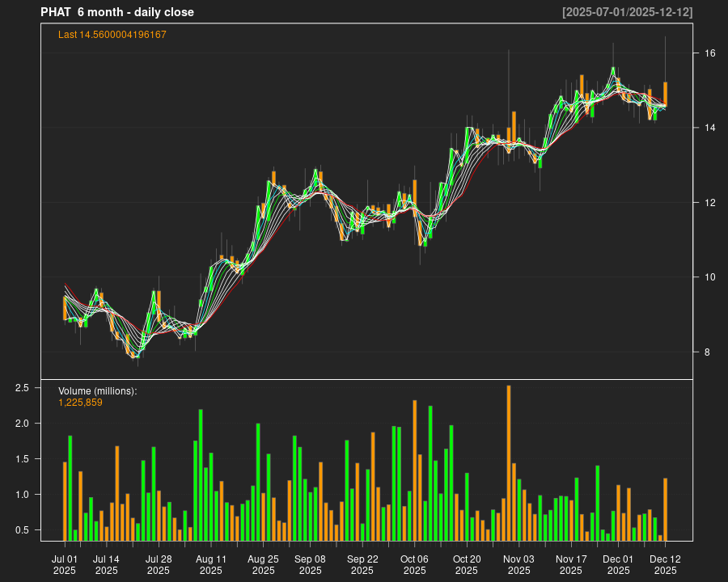
Task: Select the Oct 06 2025 date label
Action: (x=414, y=564)
